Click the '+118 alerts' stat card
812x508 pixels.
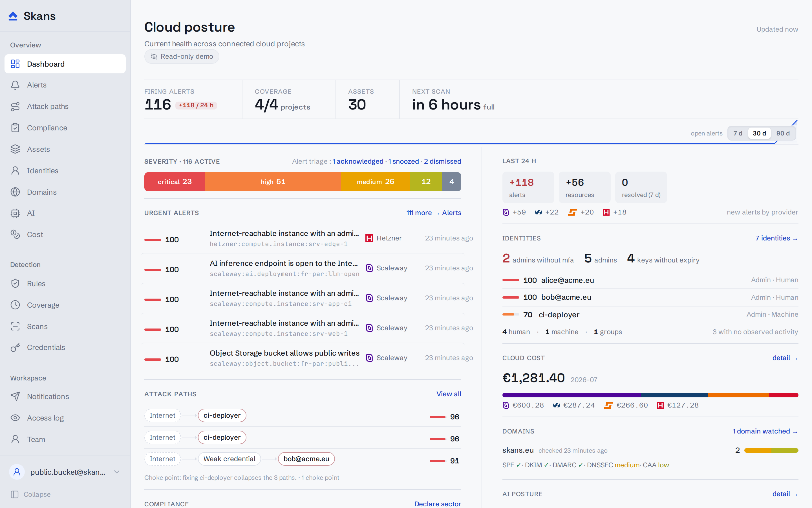tap(528, 187)
